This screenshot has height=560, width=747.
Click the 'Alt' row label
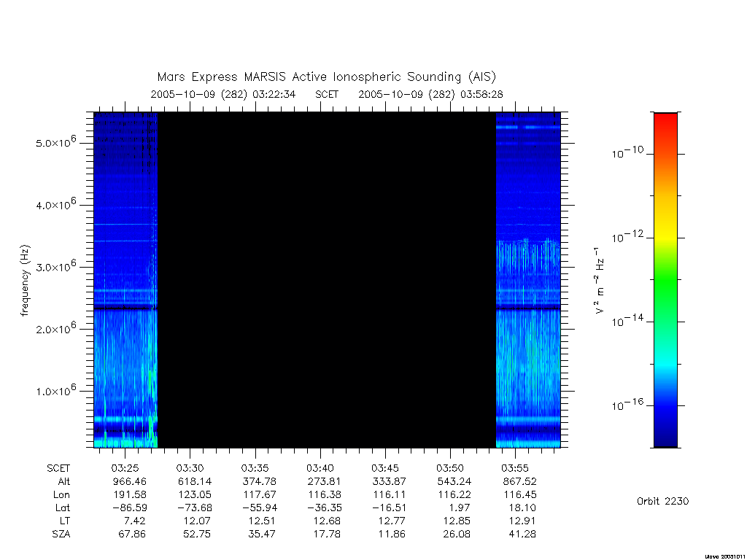[64, 481]
